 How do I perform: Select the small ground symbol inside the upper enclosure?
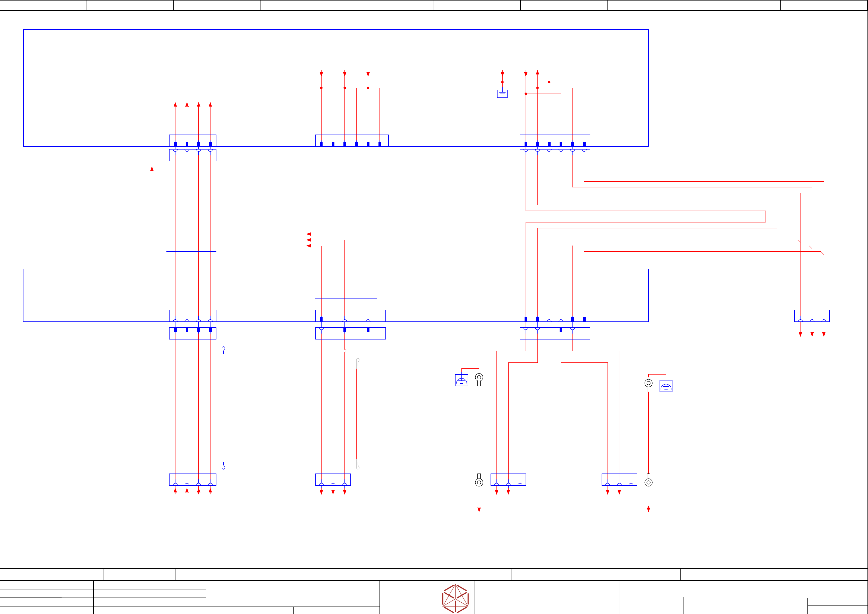tap(502, 94)
